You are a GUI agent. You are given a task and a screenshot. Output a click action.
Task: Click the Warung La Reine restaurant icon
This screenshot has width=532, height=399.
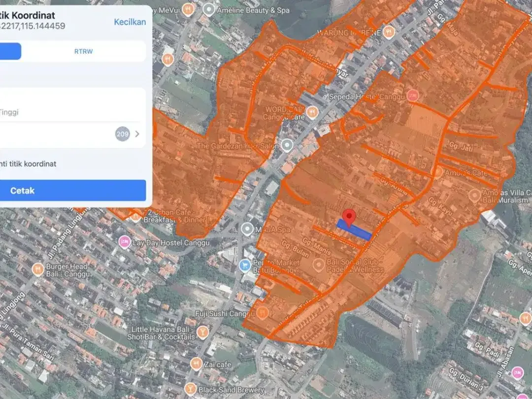(389, 32)
